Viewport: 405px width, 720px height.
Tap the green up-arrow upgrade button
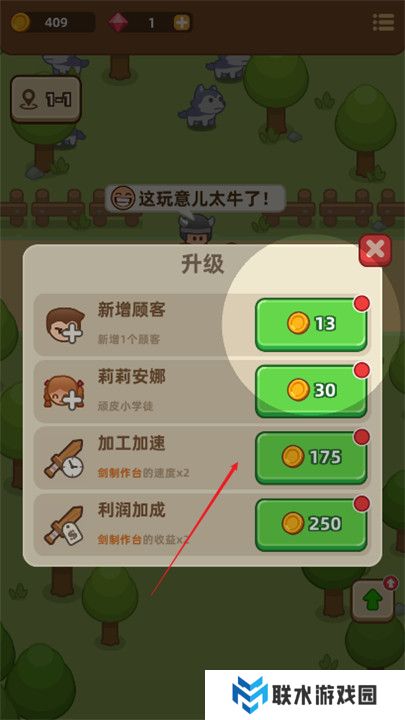[373, 601]
